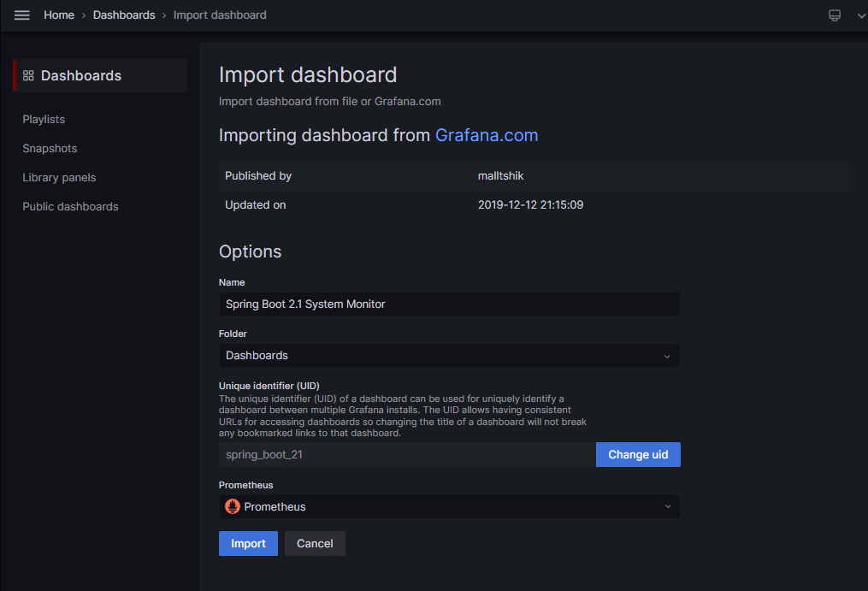Click 'Import dashboard from file or Grafana.com' subtitle
Screen dimensions: 868x591
click(330, 102)
